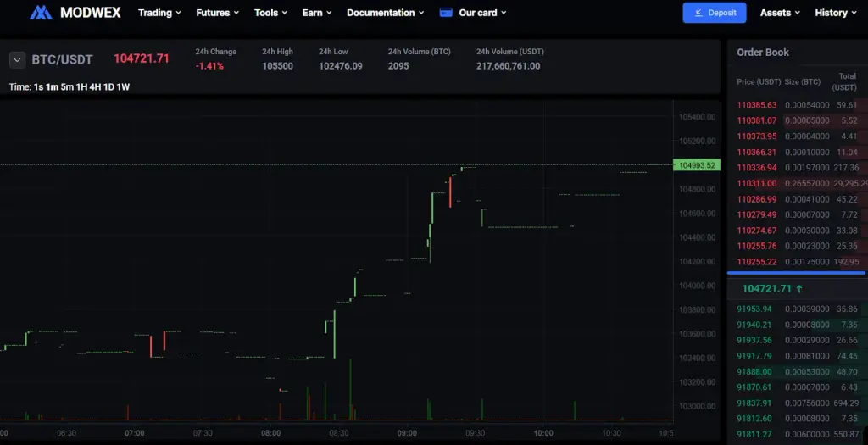Click the 09:00 time axis label
The width and height of the screenshot is (868, 445).
tap(407, 433)
